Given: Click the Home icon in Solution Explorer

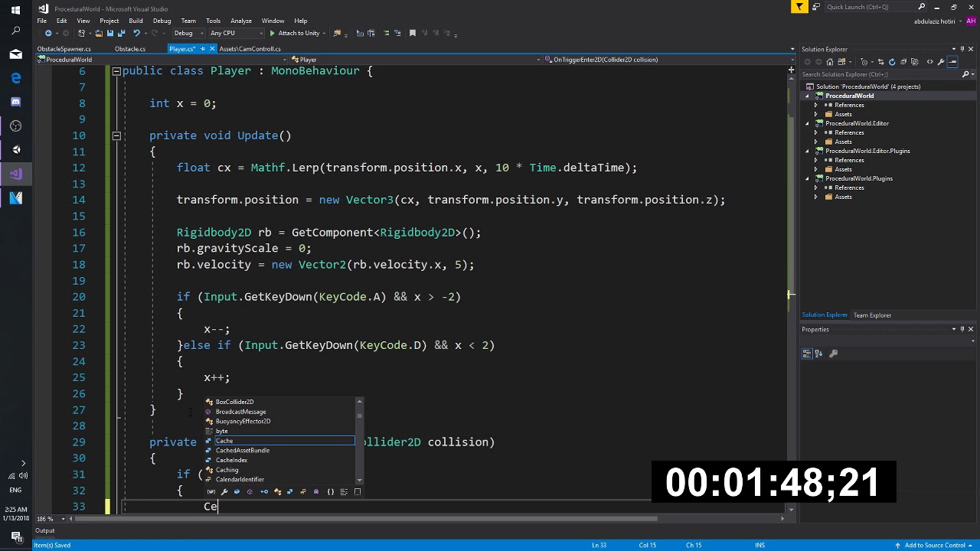Looking at the screenshot, I should pyautogui.click(x=830, y=61).
